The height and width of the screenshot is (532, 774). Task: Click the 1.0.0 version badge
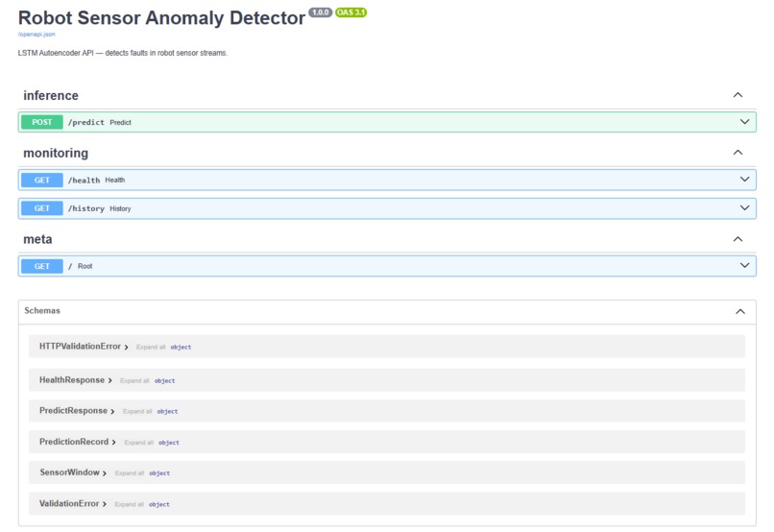click(321, 12)
